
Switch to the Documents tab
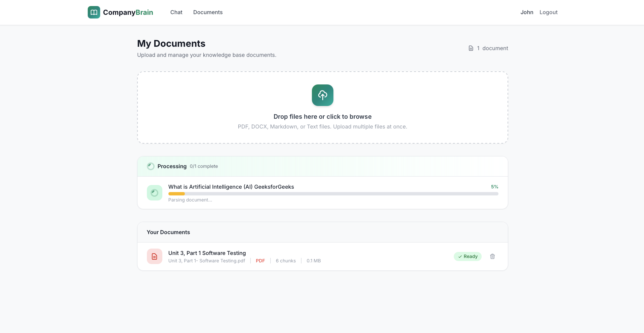pyautogui.click(x=208, y=12)
